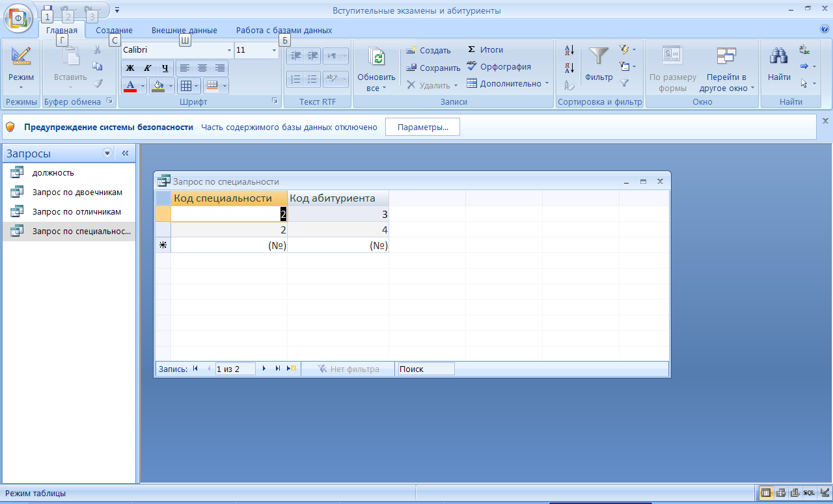The image size is (833, 504).
Task: Click the Office button logo
Action: (x=19, y=18)
